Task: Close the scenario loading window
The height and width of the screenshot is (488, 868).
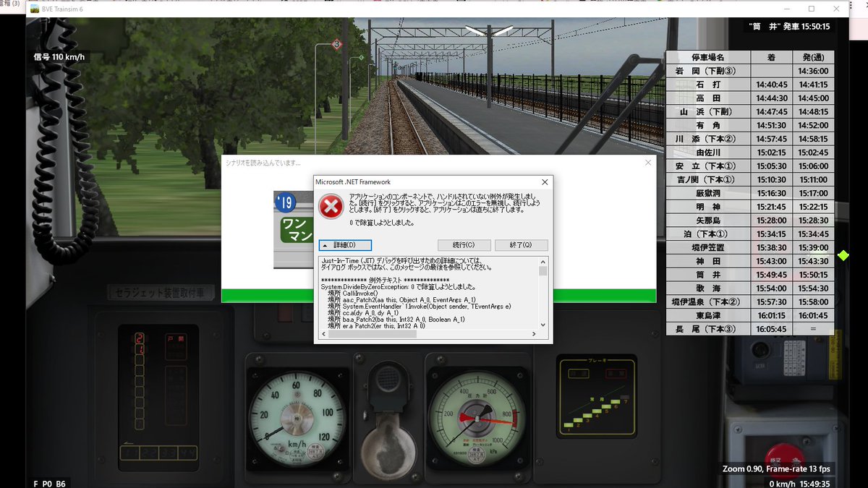Action: pyautogui.click(x=648, y=163)
